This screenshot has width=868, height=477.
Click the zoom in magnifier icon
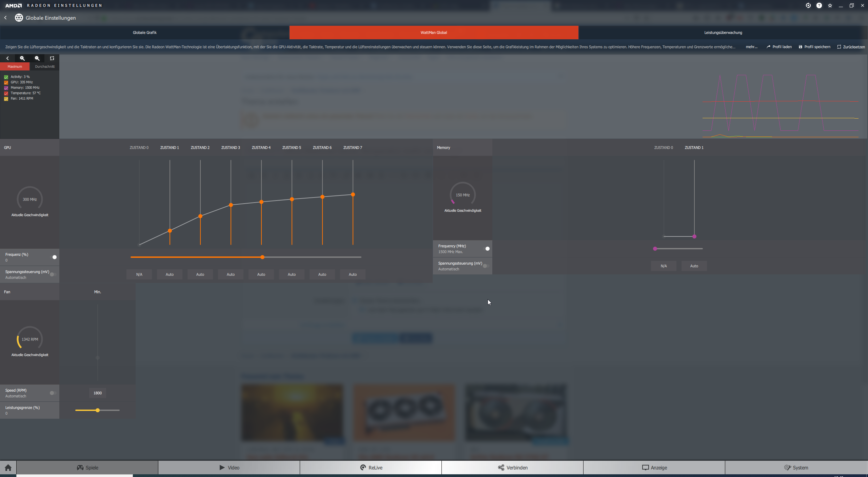[22, 58]
